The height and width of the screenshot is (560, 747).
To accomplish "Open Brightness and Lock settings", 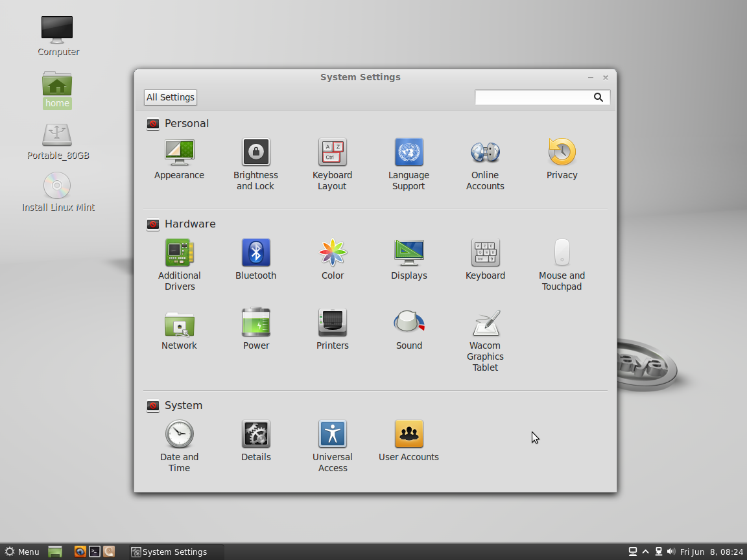I will tap(256, 165).
